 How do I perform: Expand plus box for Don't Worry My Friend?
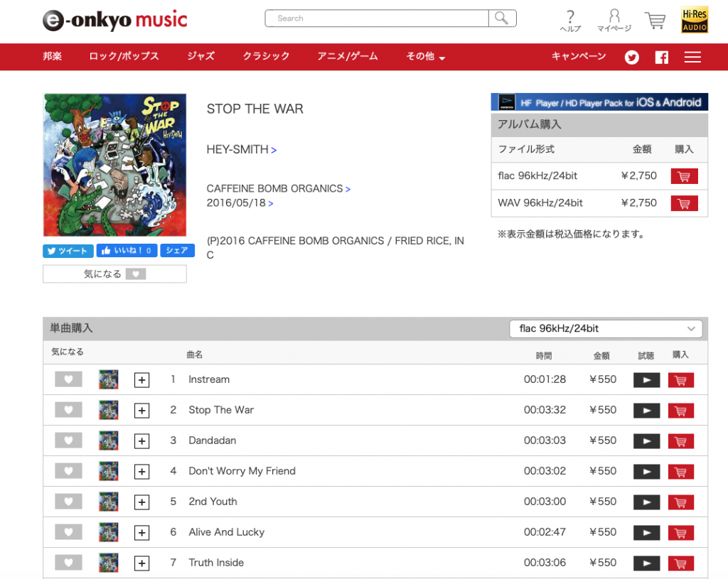click(x=141, y=472)
